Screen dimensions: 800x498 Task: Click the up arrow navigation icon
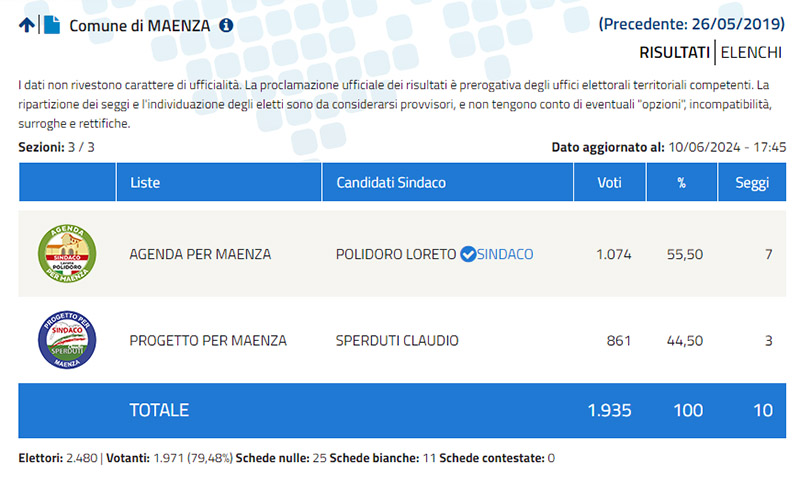click(26, 25)
